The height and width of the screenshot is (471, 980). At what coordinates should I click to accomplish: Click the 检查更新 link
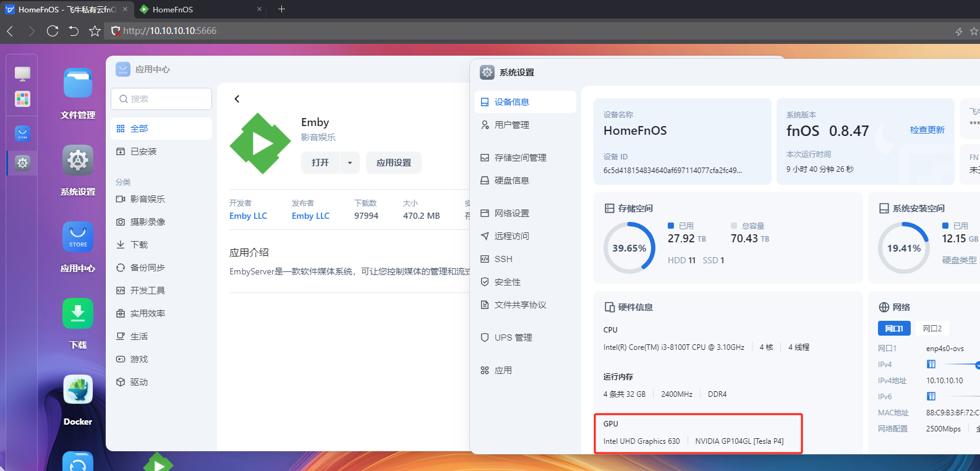click(927, 130)
